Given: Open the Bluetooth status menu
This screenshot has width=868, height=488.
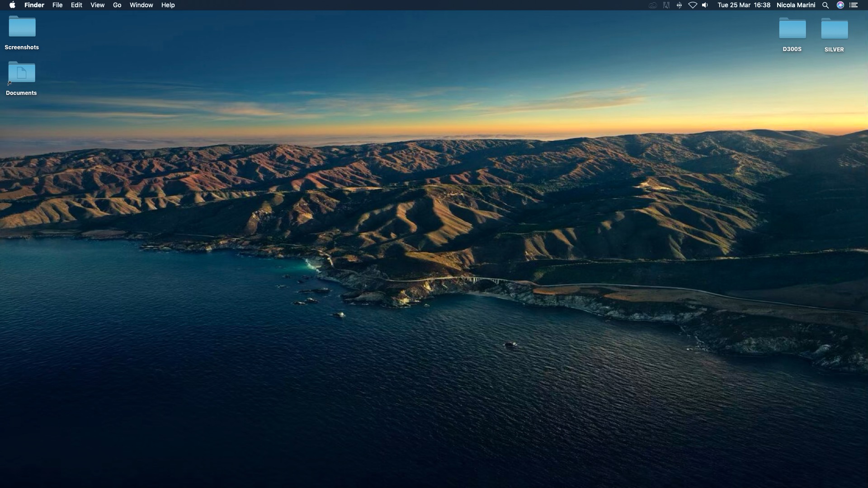Looking at the screenshot, I should [x=679, y=5].
